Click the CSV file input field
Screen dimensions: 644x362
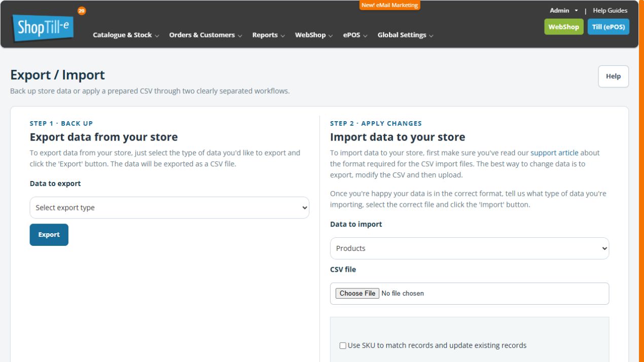(x=470, y=294)
